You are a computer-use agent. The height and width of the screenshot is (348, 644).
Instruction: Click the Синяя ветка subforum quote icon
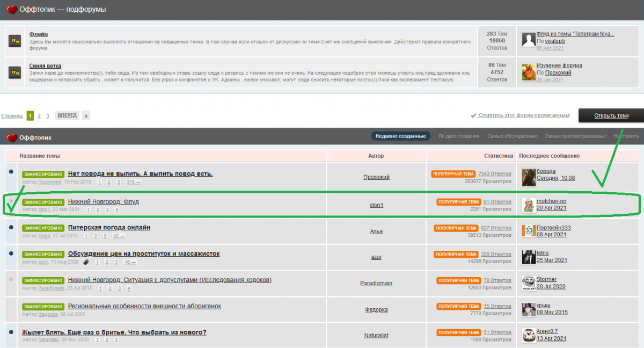pyautogui.click(x=14, y=72)
